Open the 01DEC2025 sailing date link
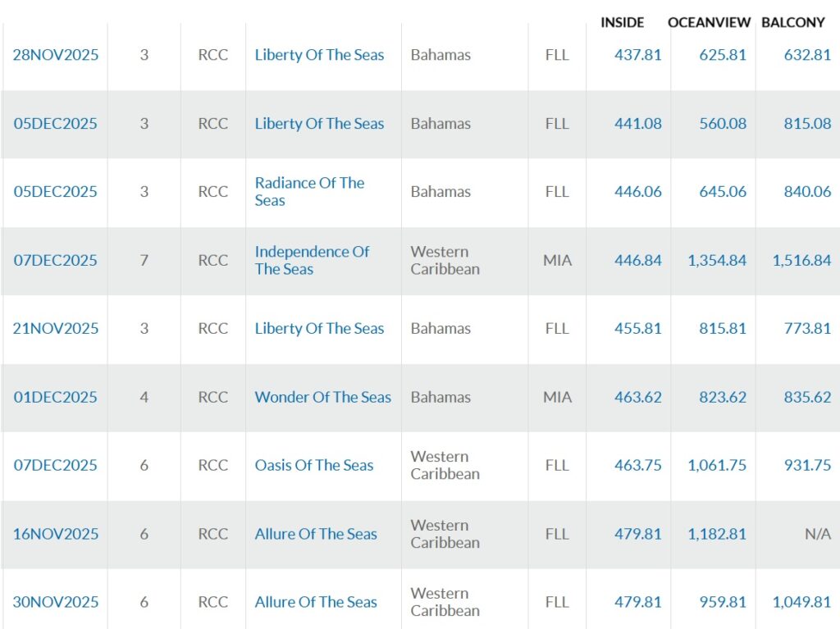The image size is (840, 629). [x=55, y=398]
